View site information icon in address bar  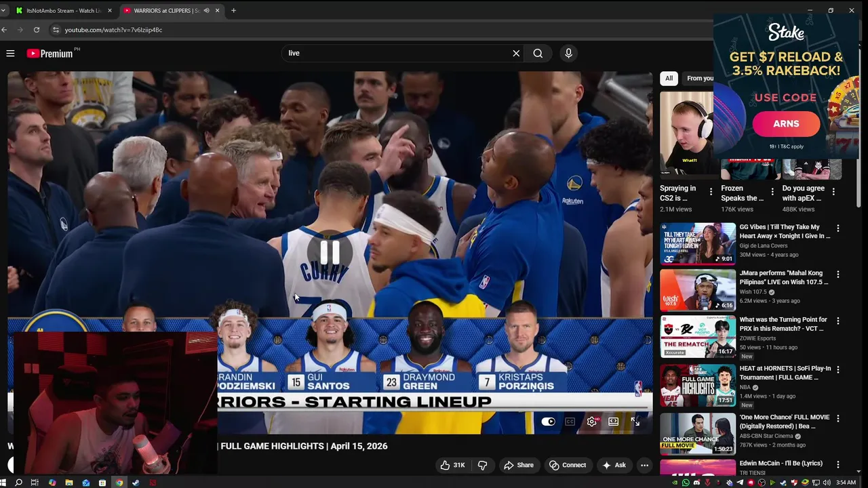(x=56, y=30)
